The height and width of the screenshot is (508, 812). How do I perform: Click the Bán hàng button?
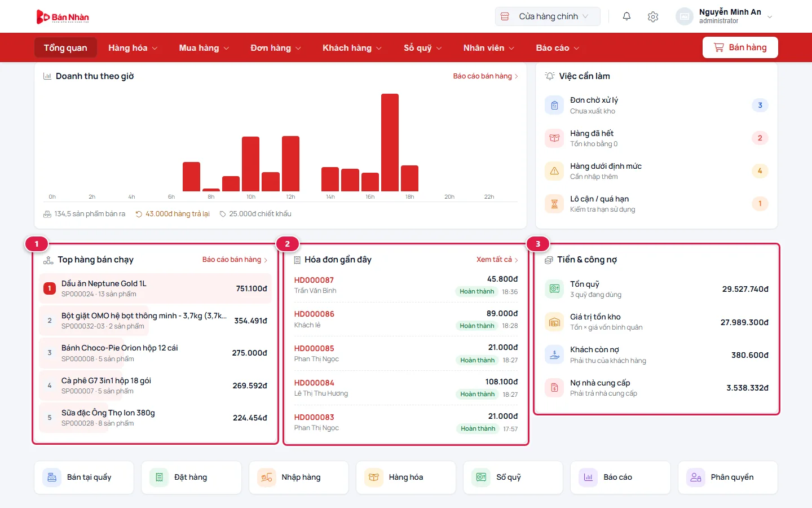pos(740,47)
